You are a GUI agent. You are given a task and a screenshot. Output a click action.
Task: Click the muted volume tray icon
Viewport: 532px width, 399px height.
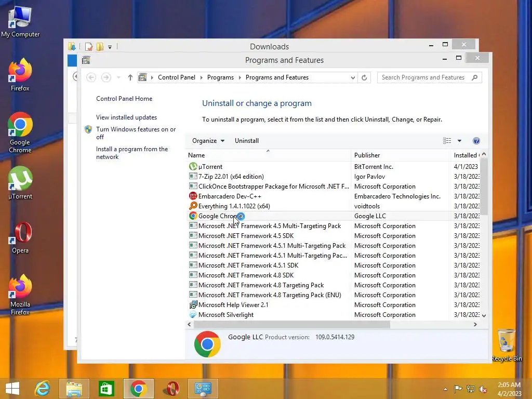click(x=483, y=389)
